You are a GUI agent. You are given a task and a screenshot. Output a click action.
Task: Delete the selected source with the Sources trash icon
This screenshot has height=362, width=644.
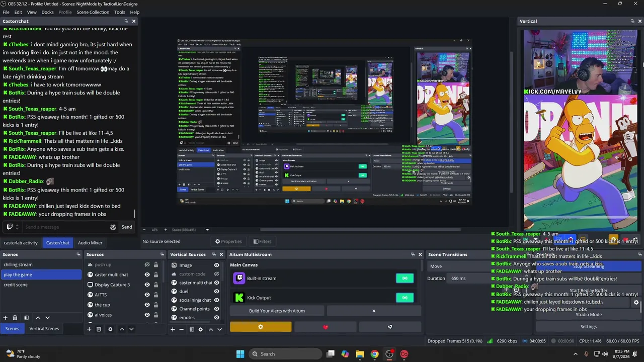pyautogui.click(x=99, y=329)
